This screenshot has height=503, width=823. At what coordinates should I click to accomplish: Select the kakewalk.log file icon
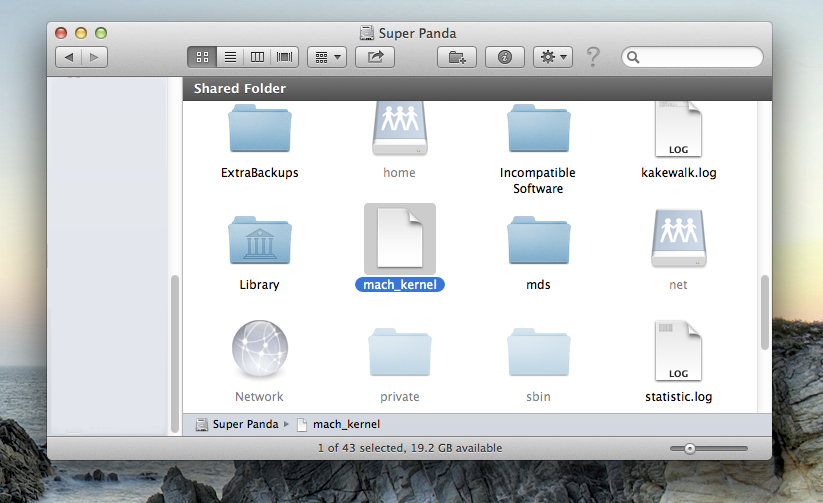678,129
